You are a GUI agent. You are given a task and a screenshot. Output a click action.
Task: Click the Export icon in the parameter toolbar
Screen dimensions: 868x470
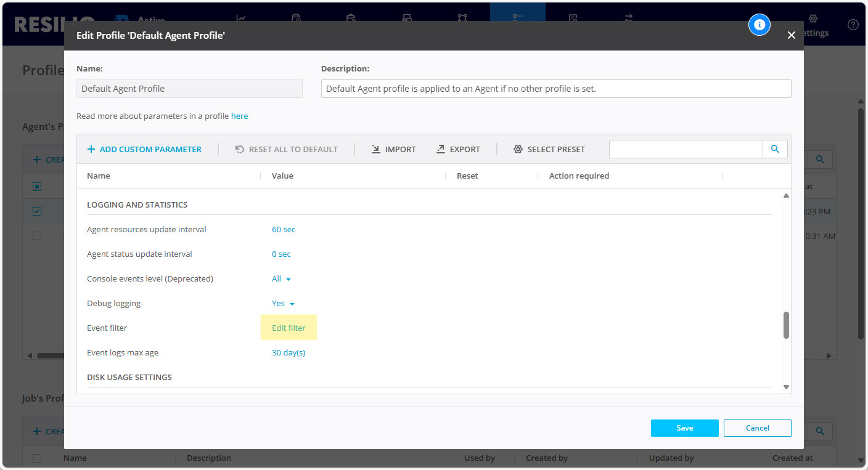441,148
